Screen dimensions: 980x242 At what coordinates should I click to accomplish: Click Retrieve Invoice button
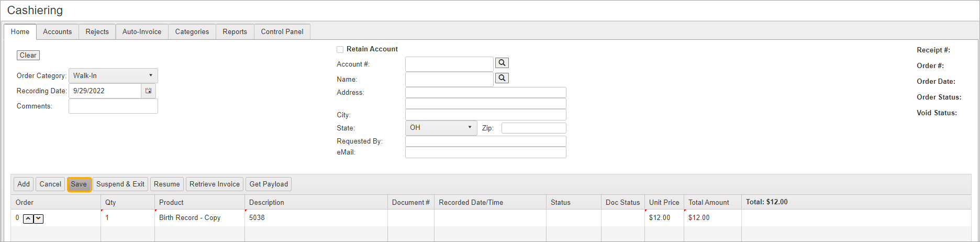click(x=214, y=184)
